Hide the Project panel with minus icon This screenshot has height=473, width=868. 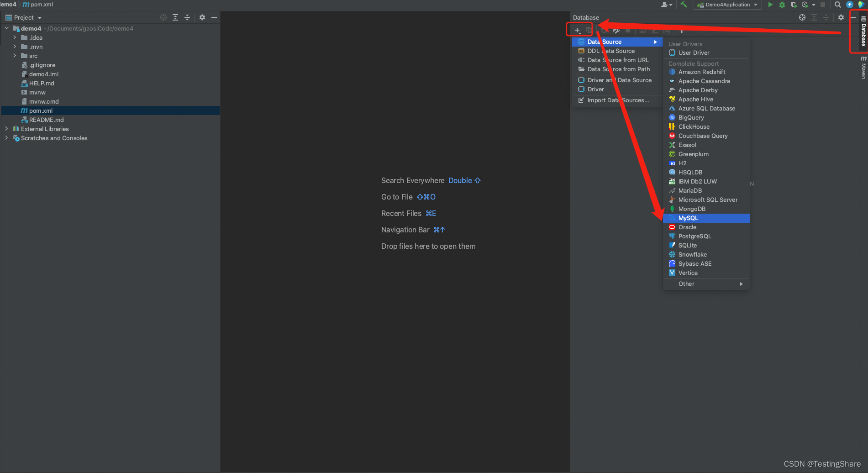click(x=214, y=17)
